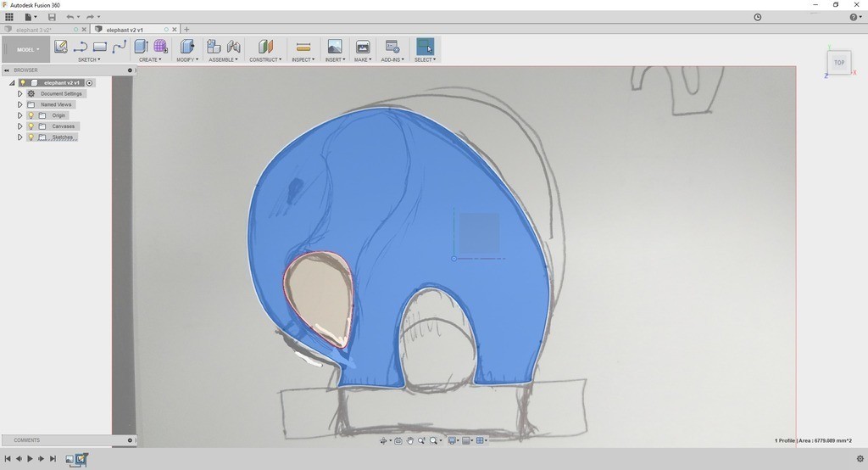Viewport: 868px width, 470px height.
Task: Select the Create Sketch tool
Action: 61,47
